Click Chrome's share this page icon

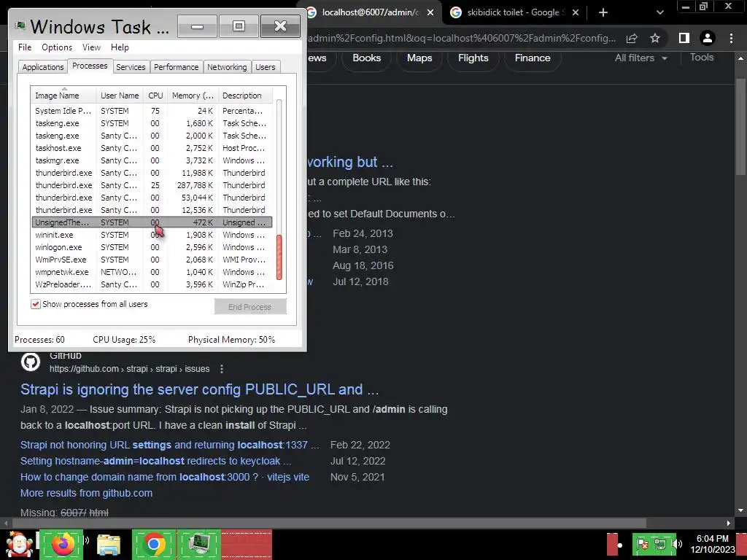[632, 39]
